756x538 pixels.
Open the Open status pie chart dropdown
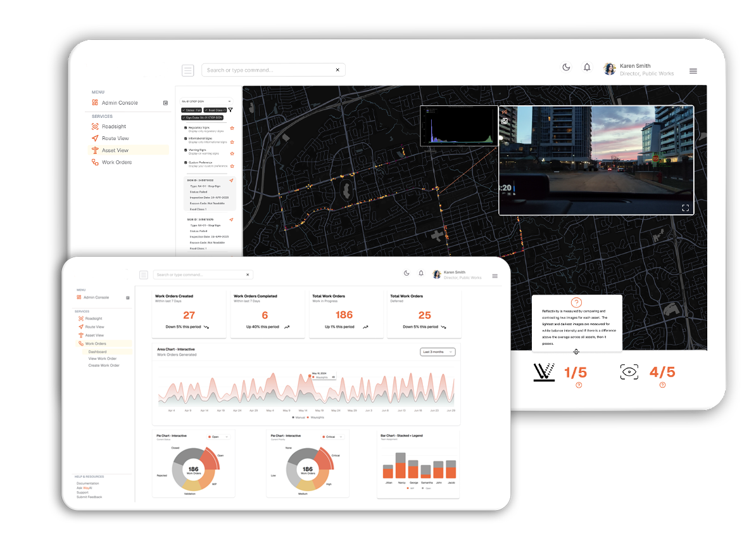(x=218, y=437)
